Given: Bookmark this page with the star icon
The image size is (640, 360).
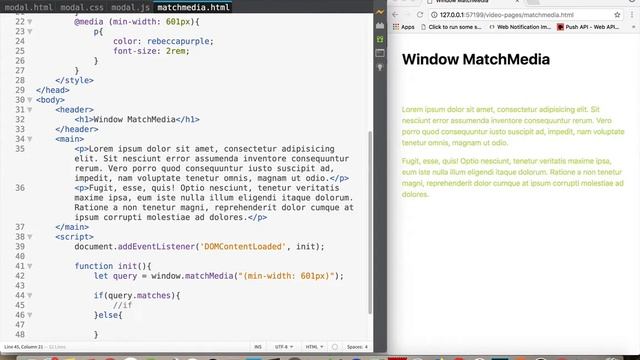Looking at the screenshot, I should [617, 15].
